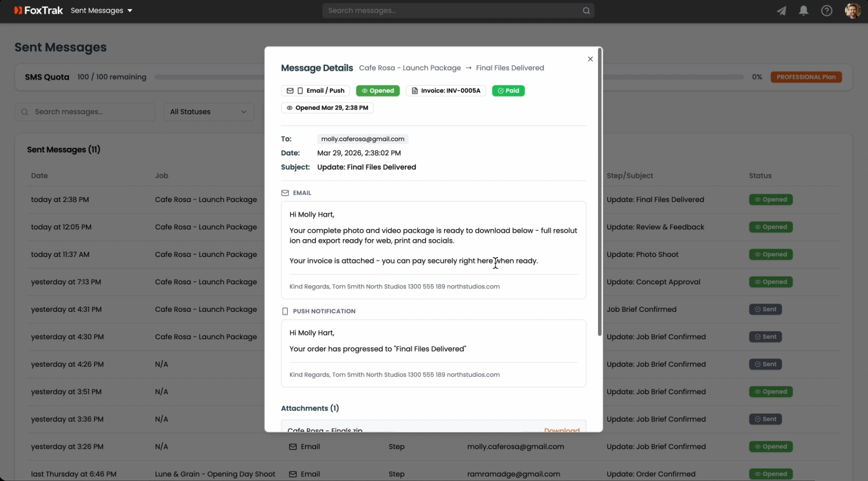
Task: Open the paper plane send icon
Action: pos(781,11)
